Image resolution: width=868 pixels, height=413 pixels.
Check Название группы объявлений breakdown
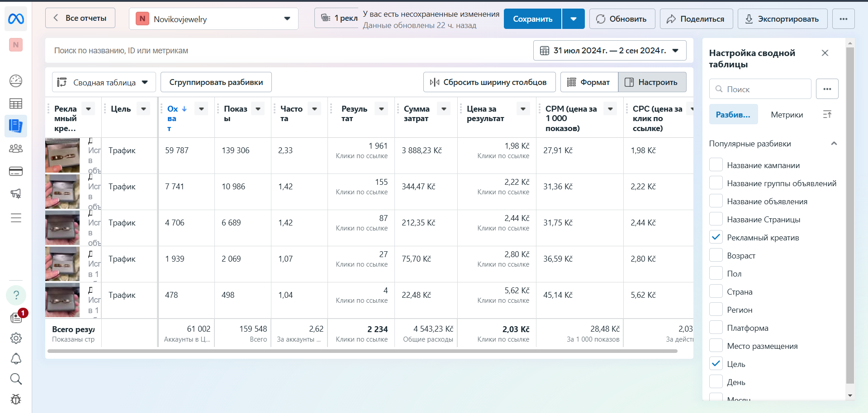click(x=716, y=183)
